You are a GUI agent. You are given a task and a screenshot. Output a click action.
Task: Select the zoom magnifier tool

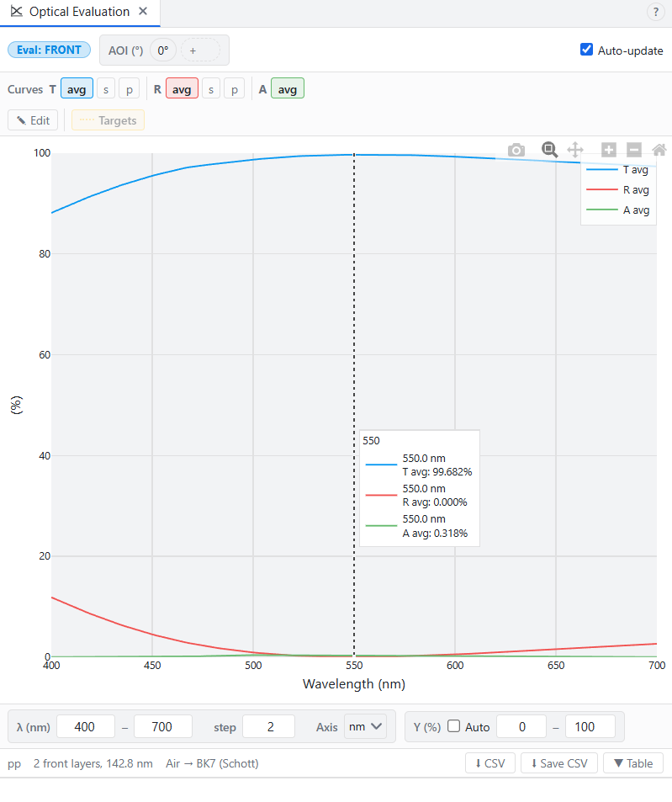pos(549,150)
